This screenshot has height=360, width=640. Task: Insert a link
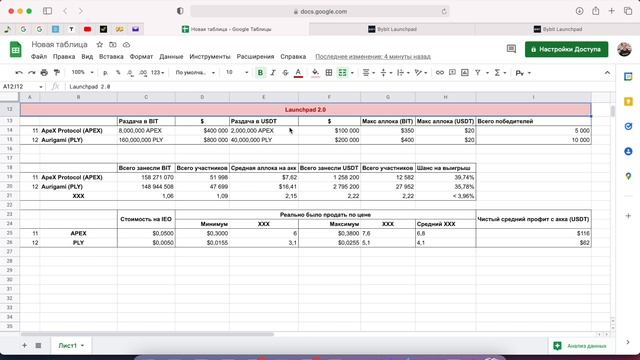pos(440,73)
